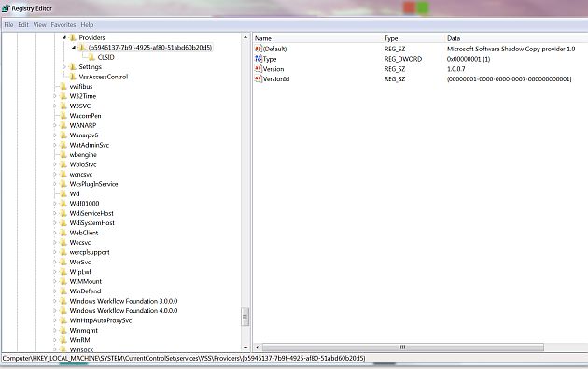
Task: Collapse the {b5946137-7b9f...} provider key
Action: point(74,48)
